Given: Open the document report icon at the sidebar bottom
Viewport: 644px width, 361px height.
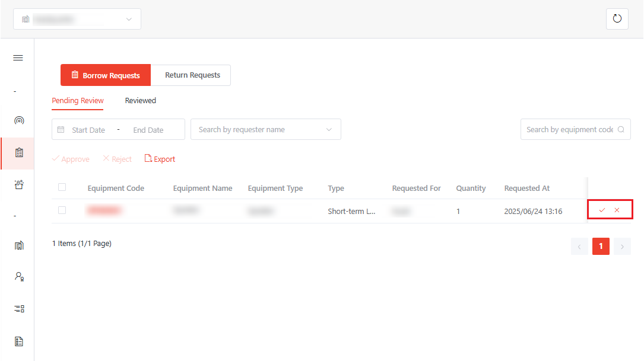Looking at the screenshot, I should click(x=18, y=341).
